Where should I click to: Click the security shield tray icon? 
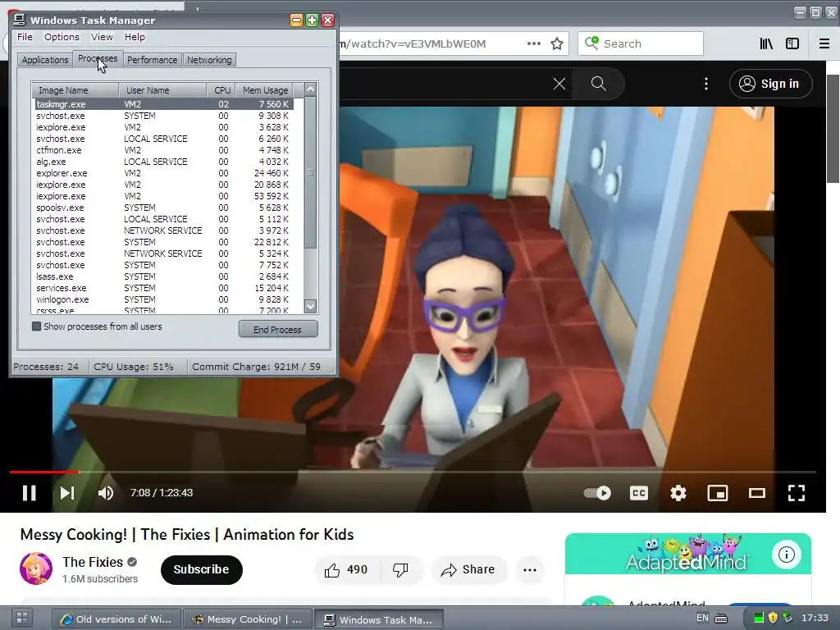point(773,619)
